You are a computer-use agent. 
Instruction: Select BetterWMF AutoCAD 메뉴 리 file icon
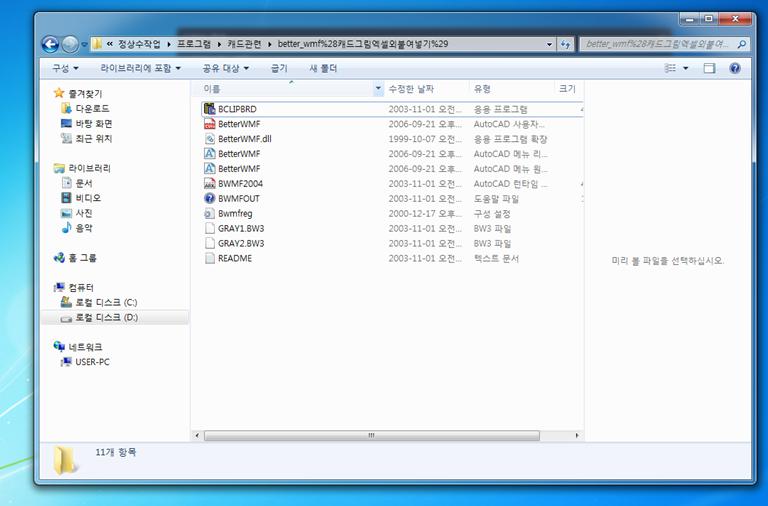[210, 153]
